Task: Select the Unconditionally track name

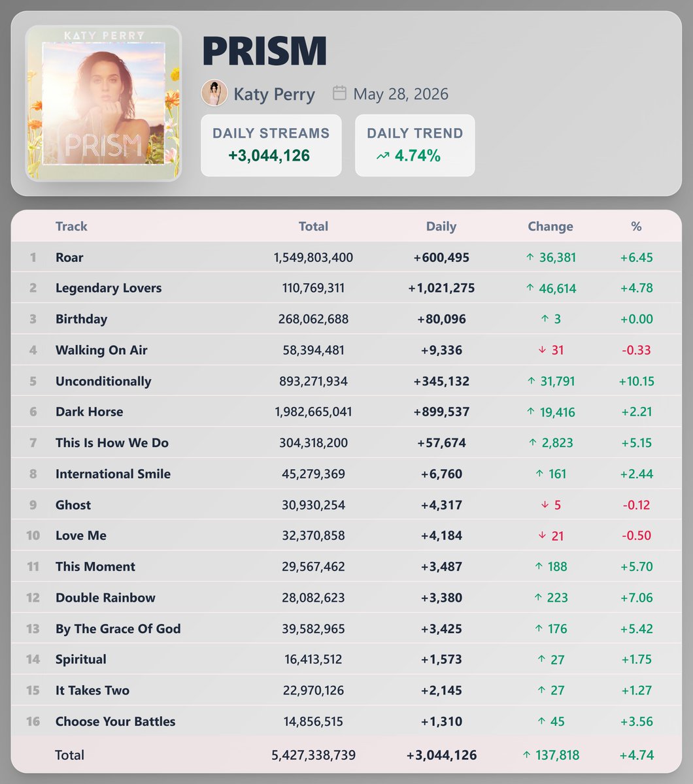Action: pyautogui.click(x=103, y=381)
